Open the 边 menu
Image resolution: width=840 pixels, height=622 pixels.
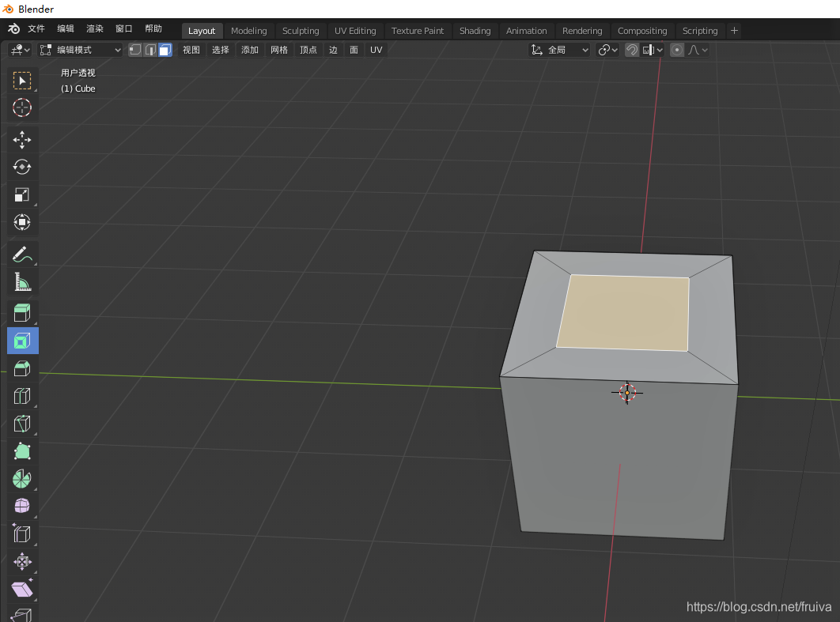tap(333, 50)
